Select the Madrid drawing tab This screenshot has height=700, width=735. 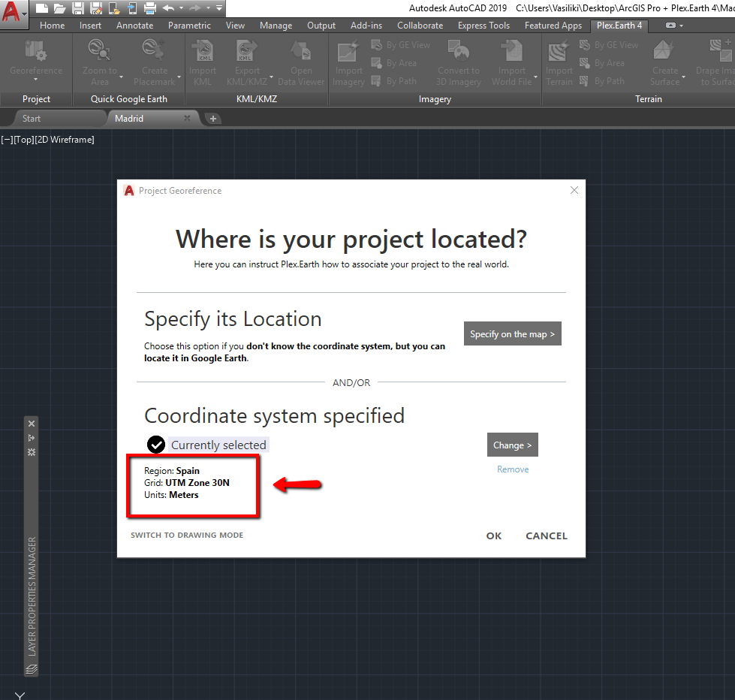click(129, 119)
